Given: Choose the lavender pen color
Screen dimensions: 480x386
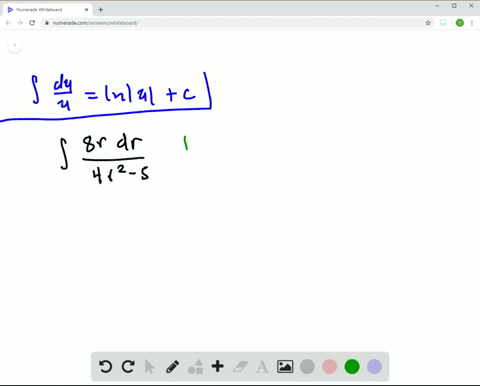Looking at the screenshot, I should [374, 367].
